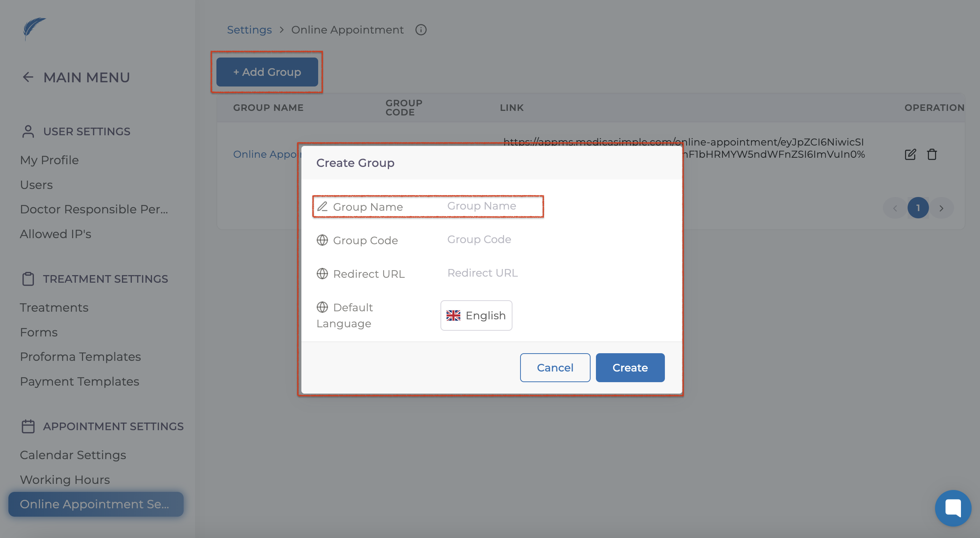The image size is (980, 538).
Task: Select page 1 in the pagination
Action: click(x=918, y=208)
